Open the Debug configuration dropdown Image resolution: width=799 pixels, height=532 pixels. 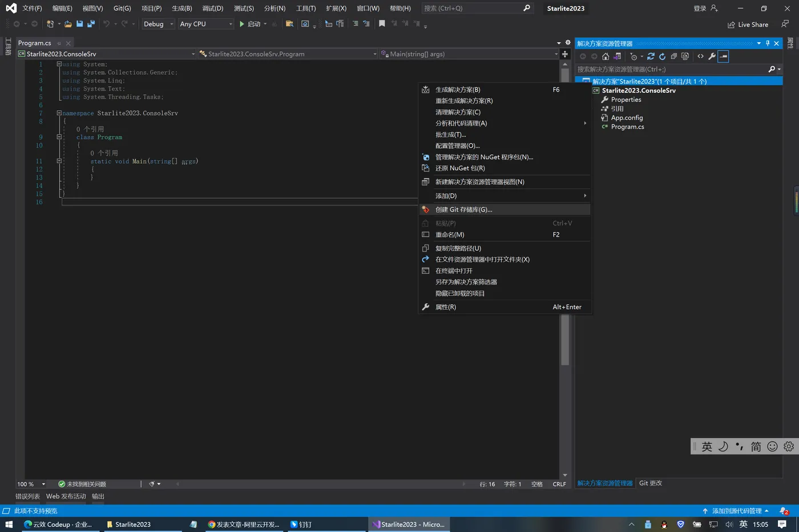(x=158, y=24)
